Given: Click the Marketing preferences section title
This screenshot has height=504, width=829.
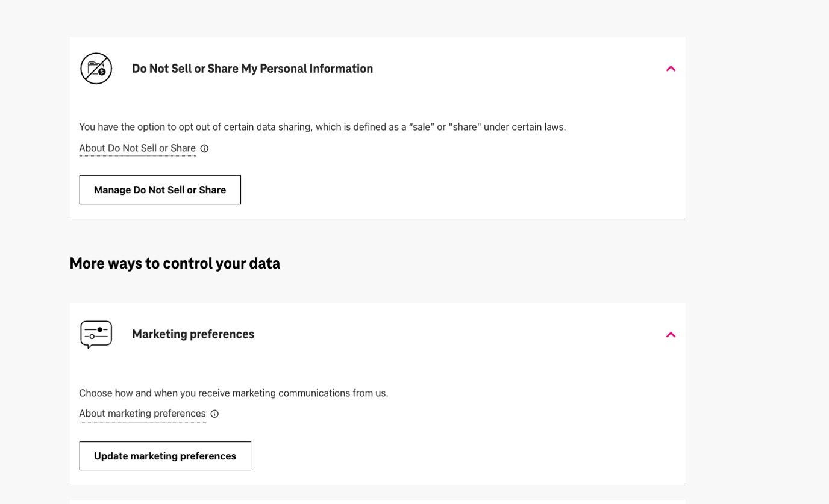Looking at the screenshot, I should (x=193, y=334).
